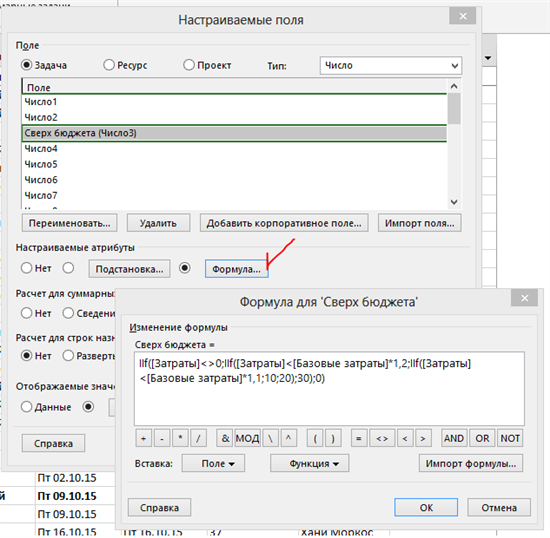
Task: Open Справка in Настраиваемые поля dialog
Action: [x=53, y=443]
